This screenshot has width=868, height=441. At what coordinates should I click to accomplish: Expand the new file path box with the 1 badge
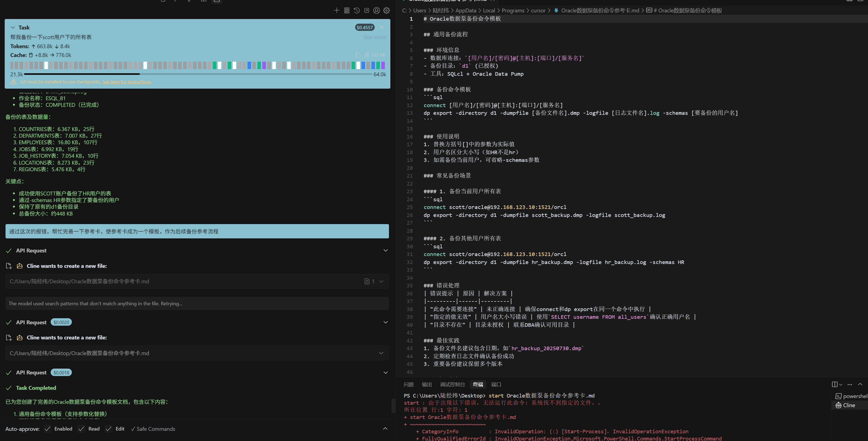[381, 281]
